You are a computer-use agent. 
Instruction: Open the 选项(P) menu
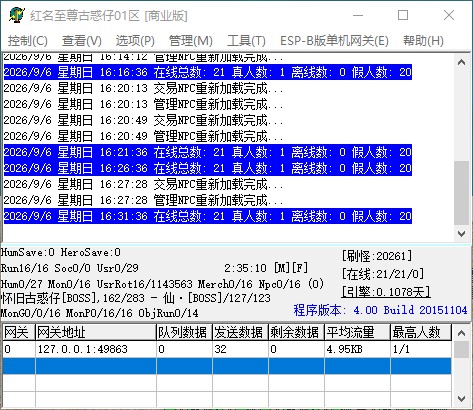pyautogui.click(x=135, y=41)
